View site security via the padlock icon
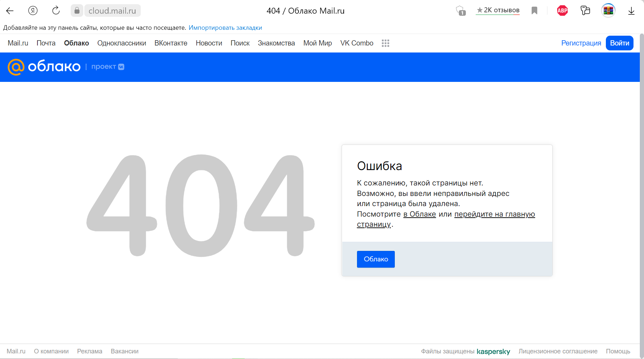644x359 pixels. point(77,11)
